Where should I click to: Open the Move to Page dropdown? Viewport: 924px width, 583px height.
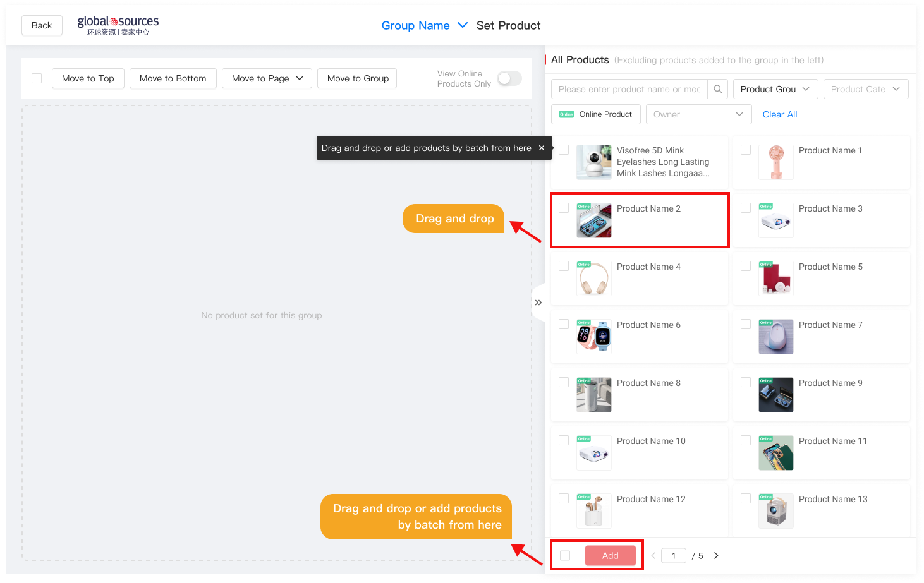pos(267,78)
